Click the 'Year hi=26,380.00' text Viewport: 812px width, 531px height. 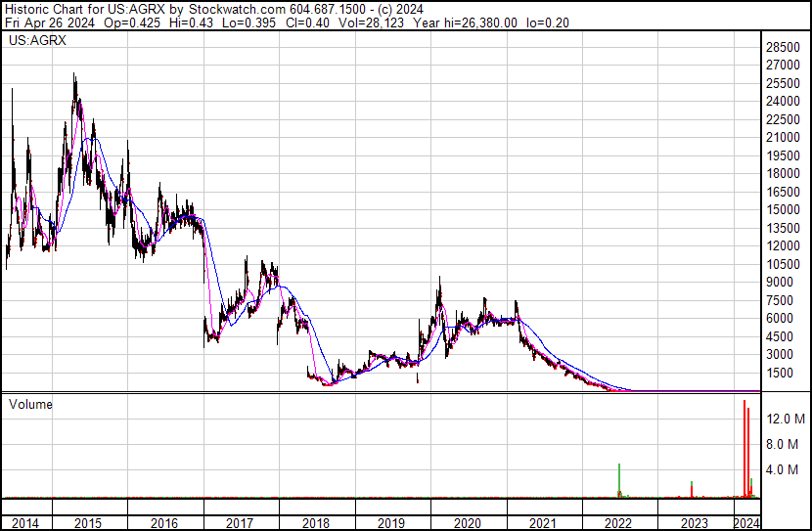[x=465, y=22]
